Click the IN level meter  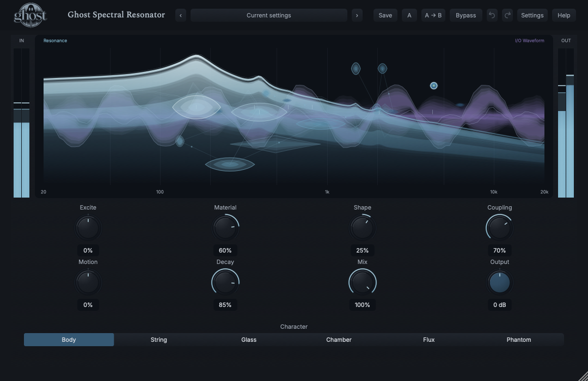[x=21, y=122]
